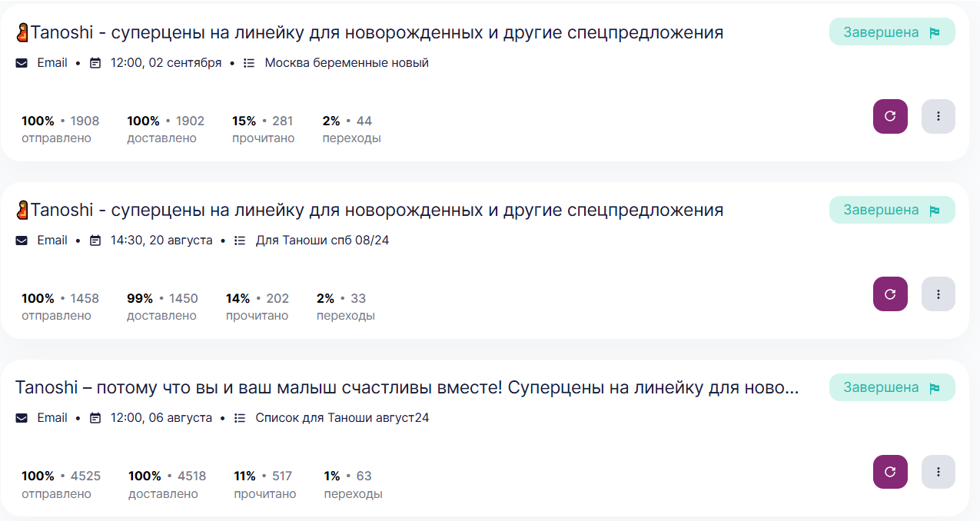Click 100% доставлено stat showing 4518
The height and width of the screenshot is (521, 980).
coord(167,484)
